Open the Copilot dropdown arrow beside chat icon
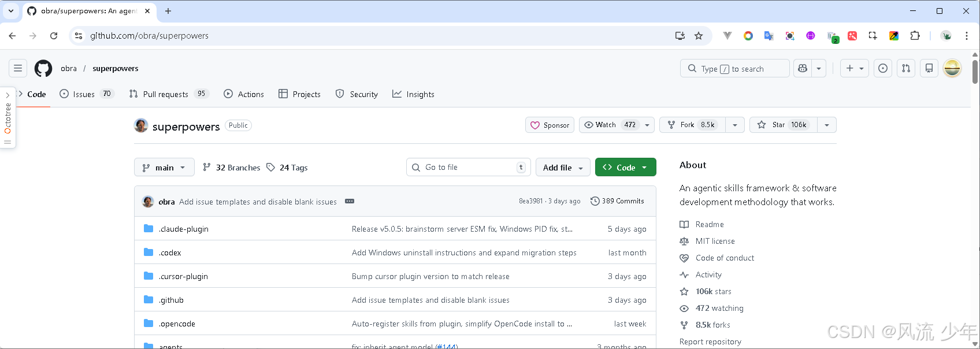The height and width of the screenshot is (349, 980). pos(819,68)
